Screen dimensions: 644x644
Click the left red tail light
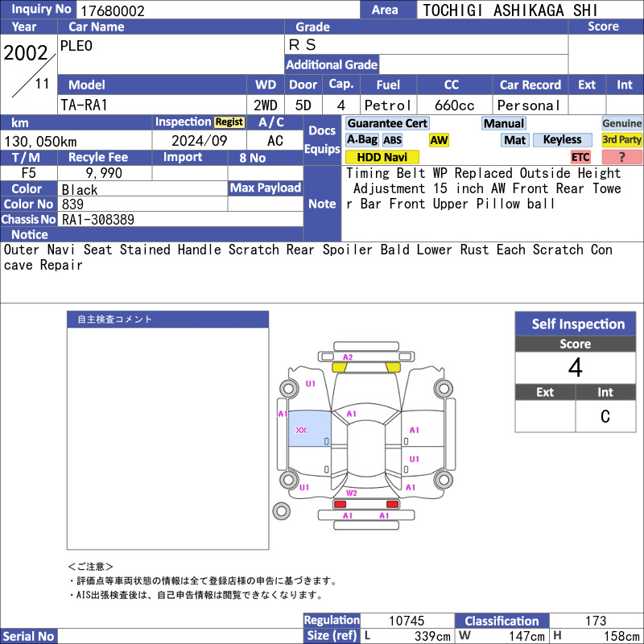pos(340,504)
